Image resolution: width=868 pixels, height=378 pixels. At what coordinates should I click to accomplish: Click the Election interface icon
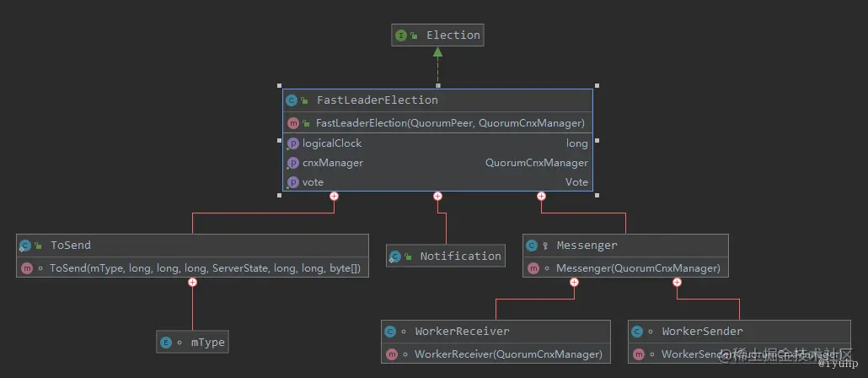pyautogui.click(x=401, y=35)
